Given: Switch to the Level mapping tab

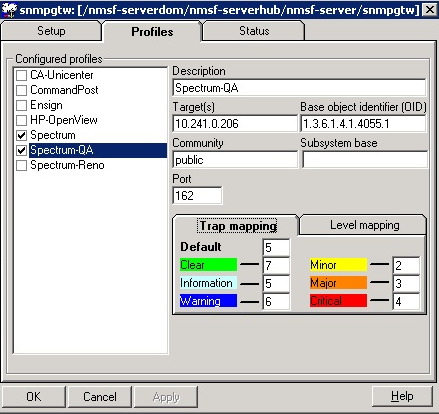Looking at the screenshot, I should coord(364,225).
